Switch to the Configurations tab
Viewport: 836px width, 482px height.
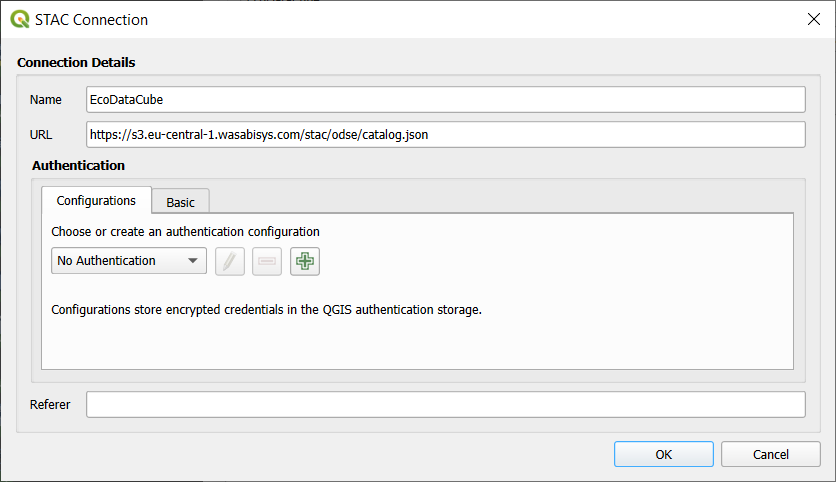[96, 201]
